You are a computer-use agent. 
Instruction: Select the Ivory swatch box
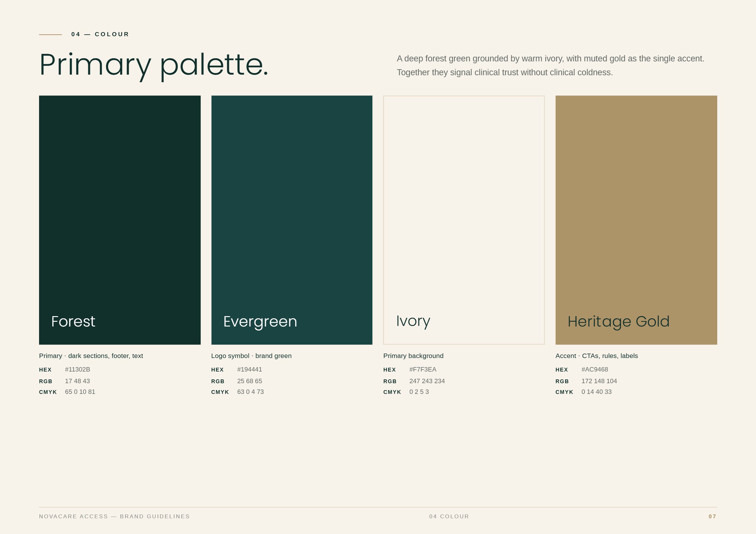[x=464, y=220]
